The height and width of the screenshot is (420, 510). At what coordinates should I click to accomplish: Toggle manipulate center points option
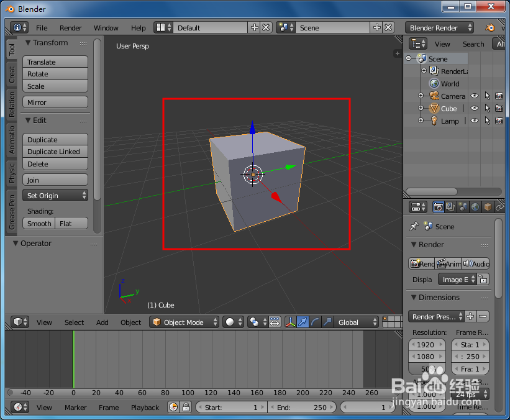(275, 322)
